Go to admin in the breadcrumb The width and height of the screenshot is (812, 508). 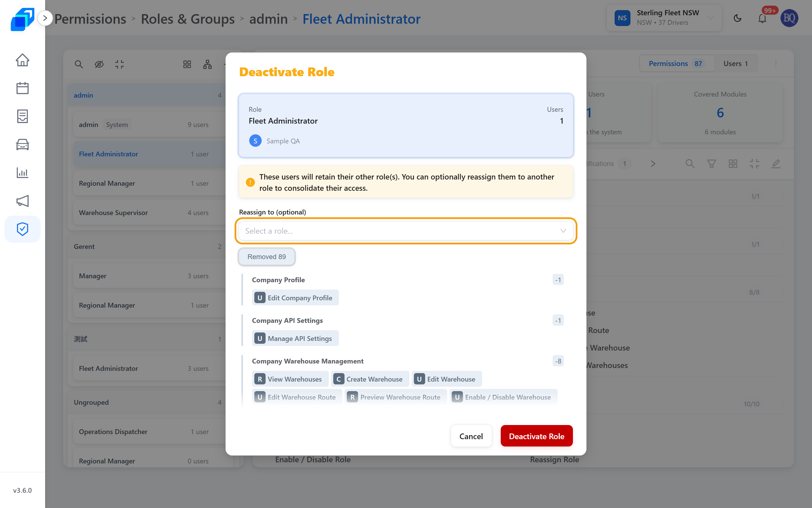pos(268,19)
